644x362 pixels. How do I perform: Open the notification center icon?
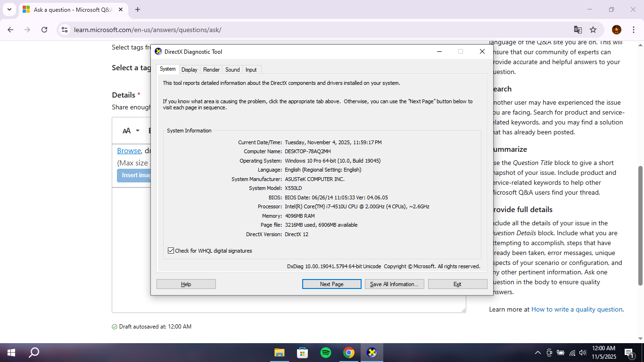(629, 353)
